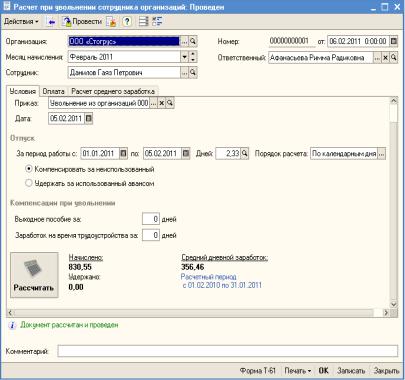The width and height of the screenshot is (405, 380).
Task: Expand the Месяц начисления dropdown
Action: (x=185, y=57)
